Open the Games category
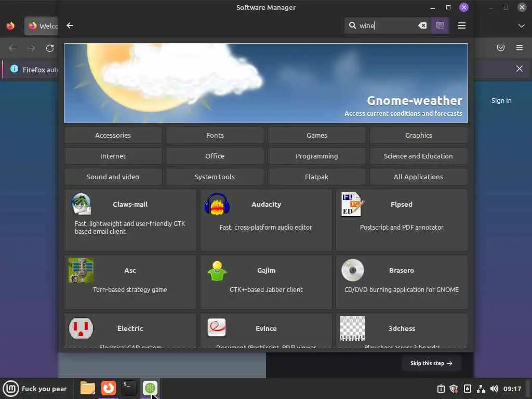Image resolution: width=532 pixels, height=399 pixels. [x=316, y=136]
